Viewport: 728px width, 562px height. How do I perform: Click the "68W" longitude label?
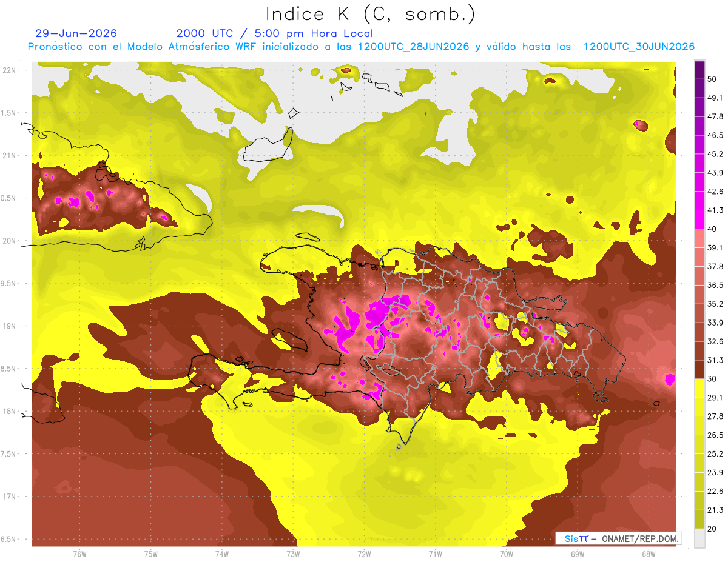click(649, 554)
